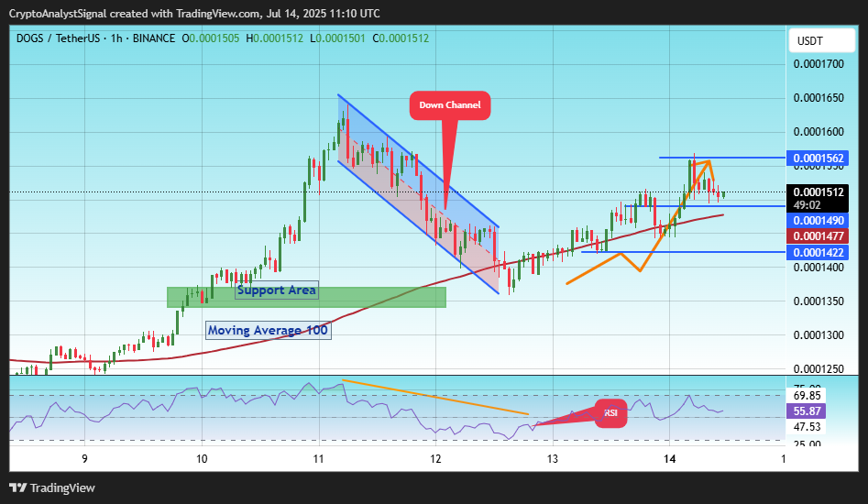Click the Moving Average 100 text label
Image resolution: width=868 pixels, height=504 pixels.
tap(268, 330)
